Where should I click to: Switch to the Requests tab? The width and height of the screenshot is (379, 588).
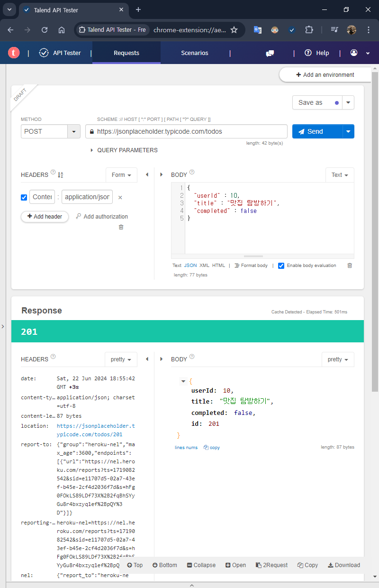[x=126, y=53]
